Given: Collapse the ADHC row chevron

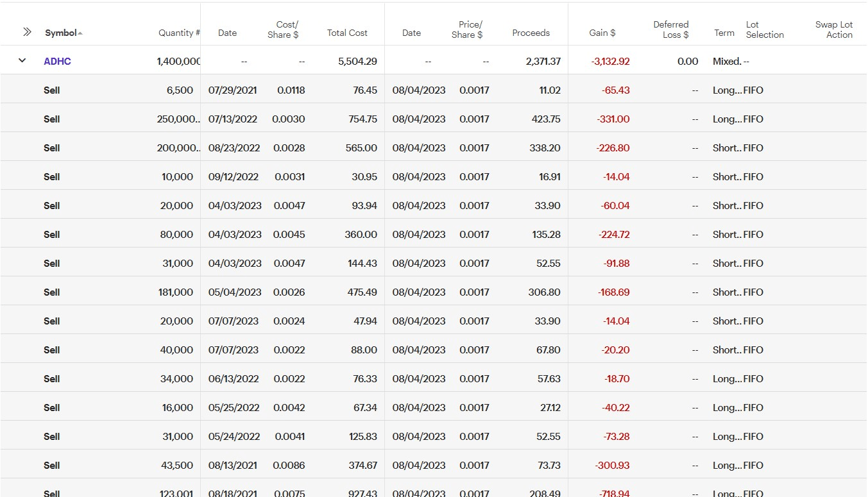Looking at the screenshot, I should [22, 60].
